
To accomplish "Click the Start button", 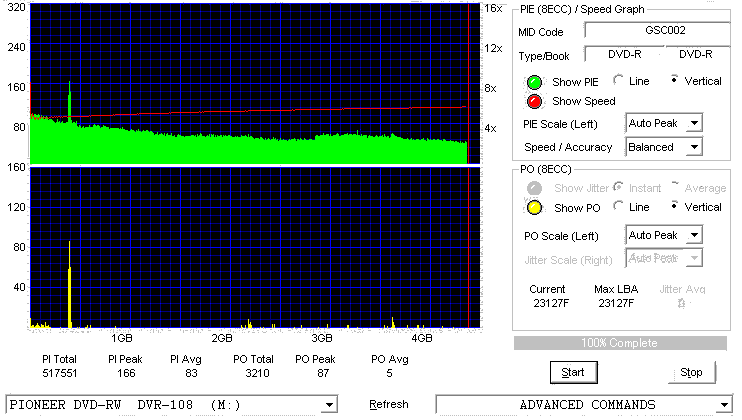I will 574,373.
